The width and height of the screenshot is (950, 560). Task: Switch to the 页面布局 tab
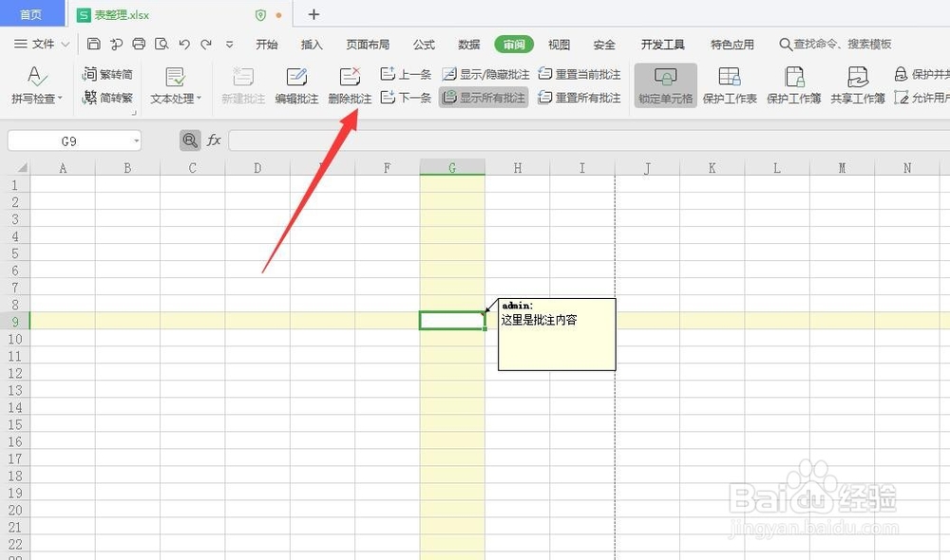pos(368,45)
